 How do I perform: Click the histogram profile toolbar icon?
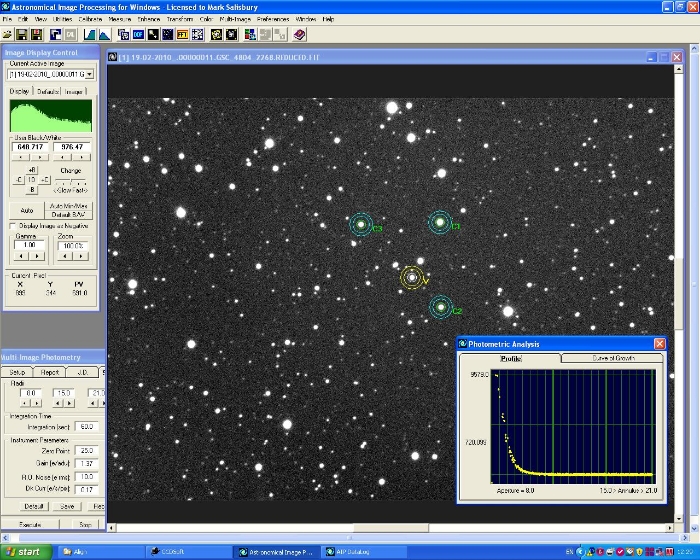[105, 34]
